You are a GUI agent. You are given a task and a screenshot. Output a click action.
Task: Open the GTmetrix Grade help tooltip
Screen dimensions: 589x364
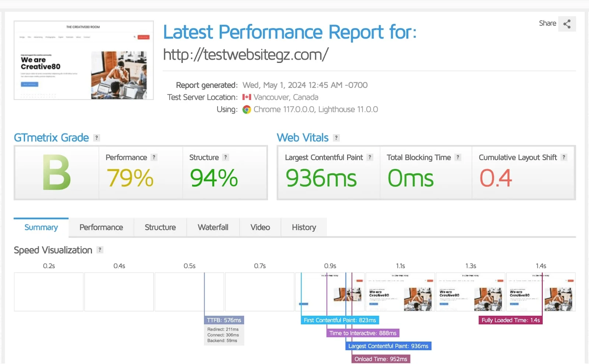[96, 138]
